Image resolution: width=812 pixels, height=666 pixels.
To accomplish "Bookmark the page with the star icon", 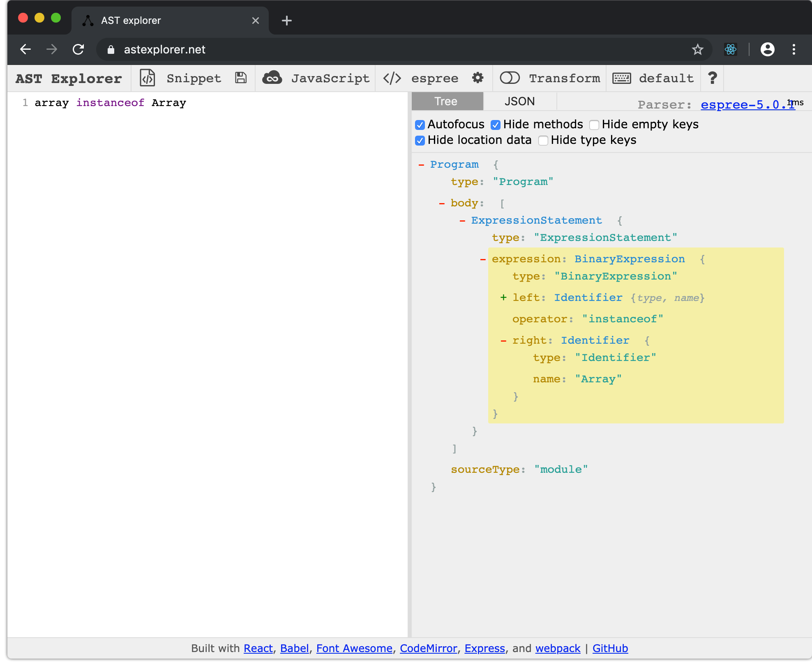I will [697, 49].
